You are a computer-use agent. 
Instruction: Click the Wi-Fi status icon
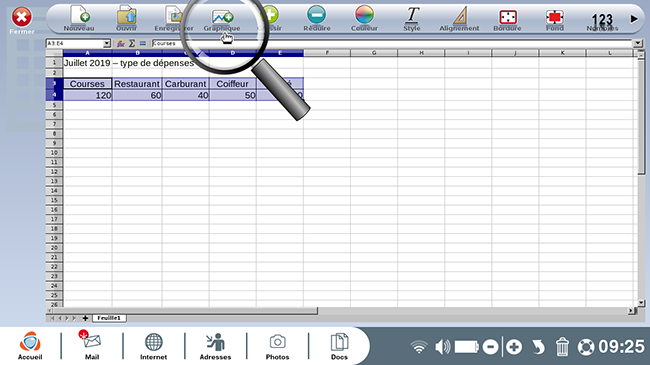[x=419, y=347]
